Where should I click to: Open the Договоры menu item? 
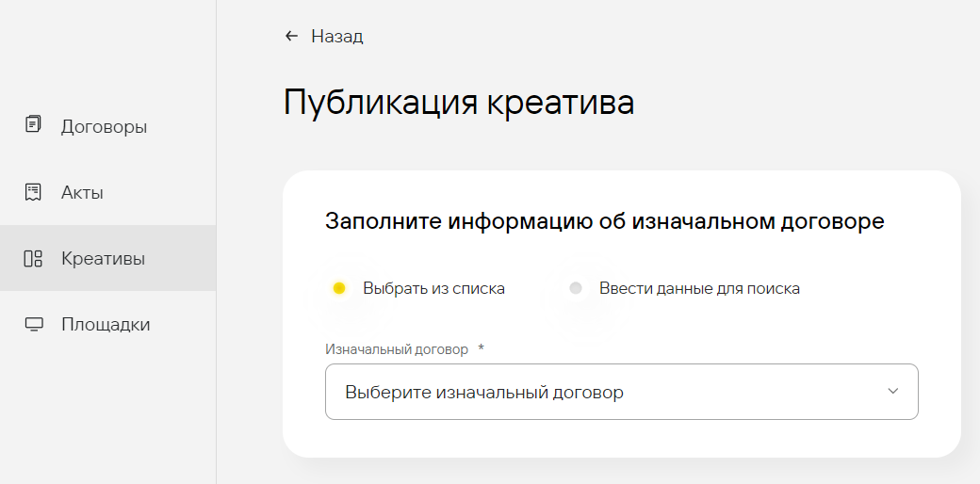[104, 126]
